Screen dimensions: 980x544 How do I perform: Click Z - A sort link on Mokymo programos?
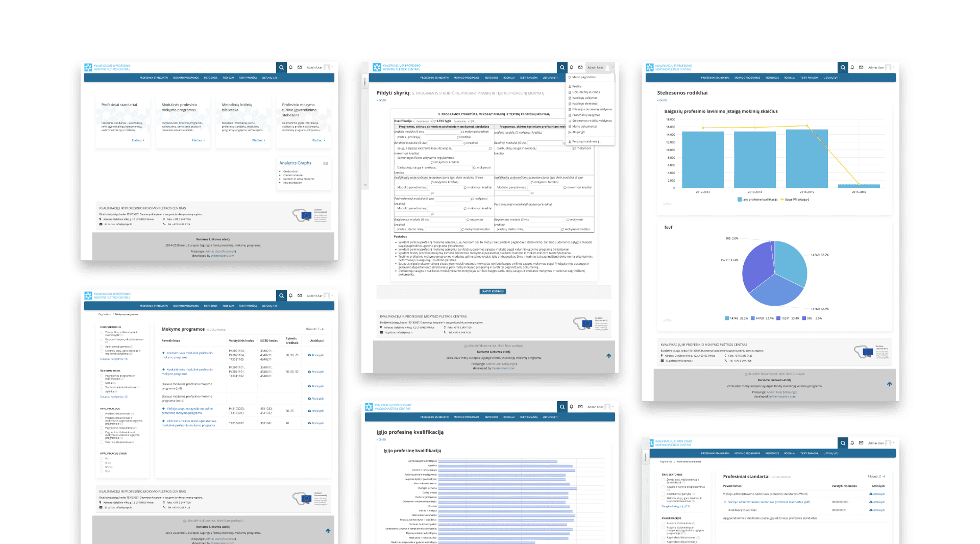[320, 329]
